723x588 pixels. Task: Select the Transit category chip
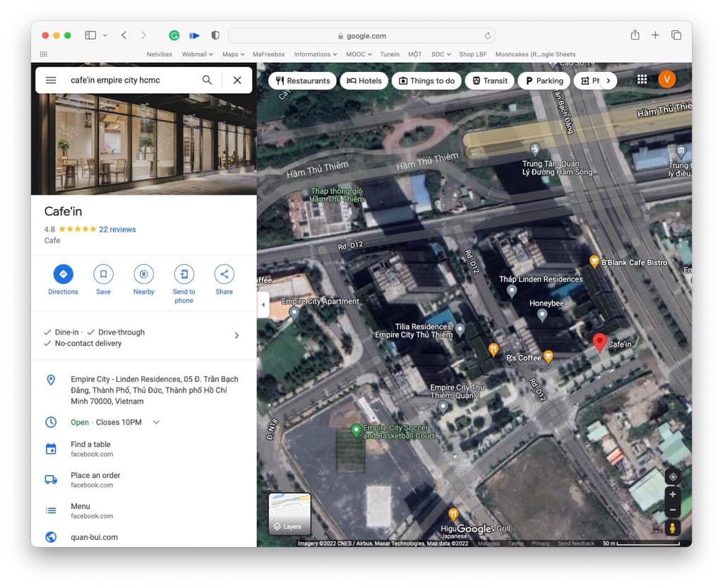490,80
